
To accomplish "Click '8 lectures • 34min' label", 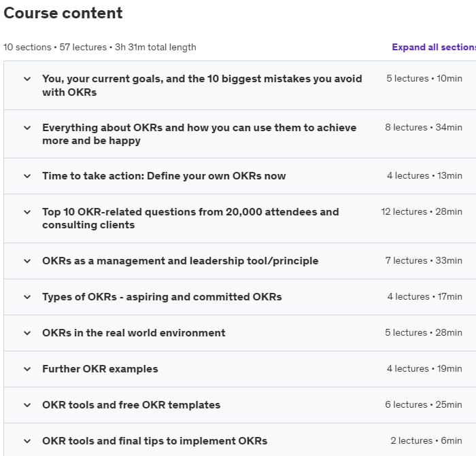I will point(424,128).
